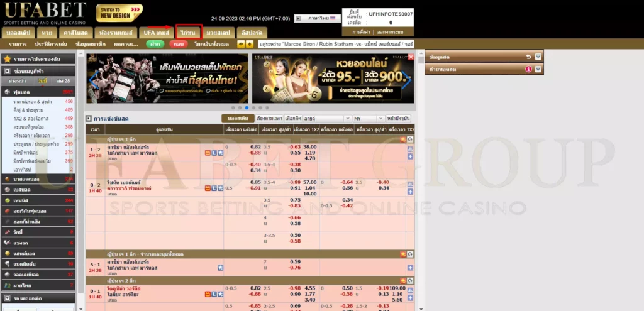The width and height of the screenshot is (644, 311).
Task: Click the left arrow beside the news ticker
Action: [241, 44]
